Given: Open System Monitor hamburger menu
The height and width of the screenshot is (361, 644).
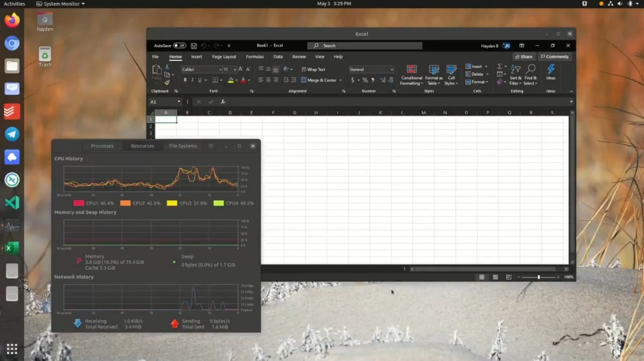Looking at the screenshot, I should coord(211,146).
